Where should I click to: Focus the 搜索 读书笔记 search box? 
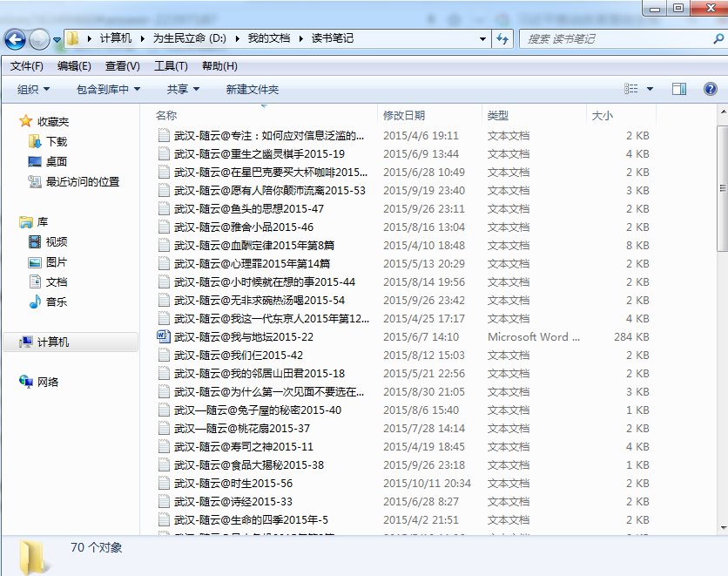point(617,39)
